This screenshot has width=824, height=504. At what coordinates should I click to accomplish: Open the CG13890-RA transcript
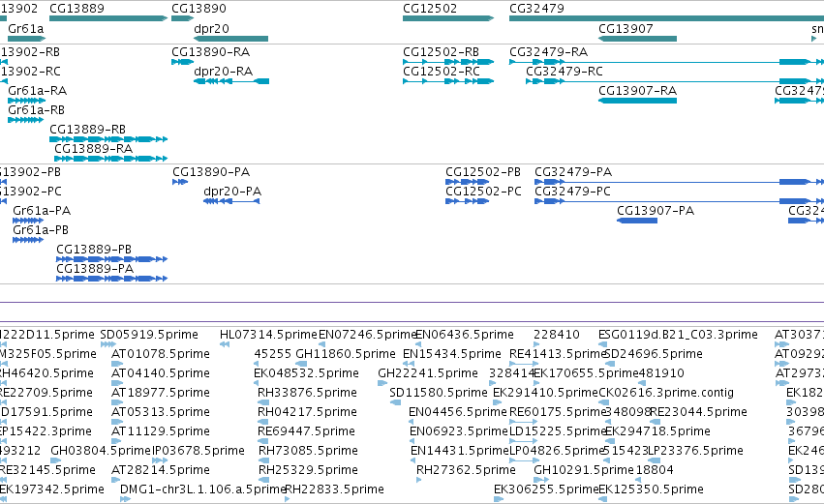click(x=211, y=52)
